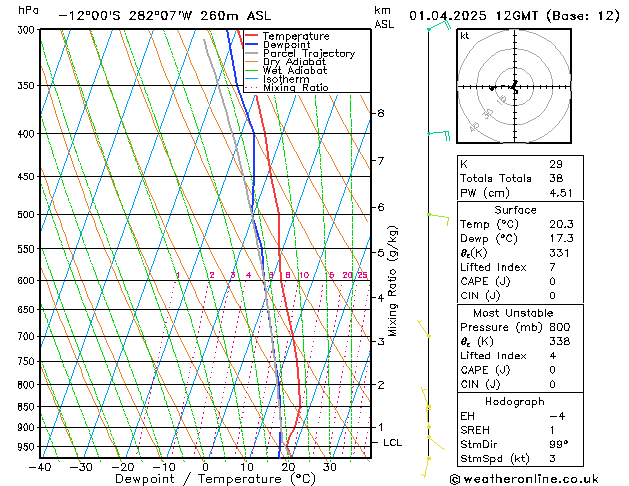
Task: Click the 'StmSpd (kt)' row label
Action: tap(495, 459)
